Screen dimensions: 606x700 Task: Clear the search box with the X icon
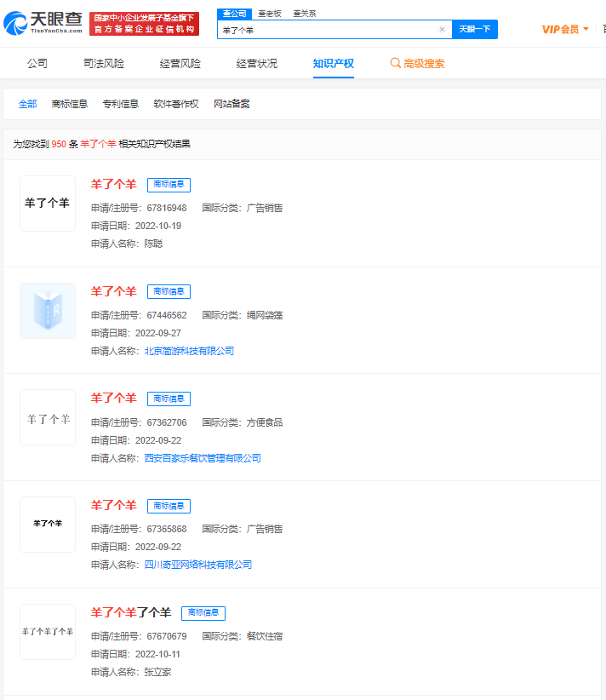click(442, 30)
